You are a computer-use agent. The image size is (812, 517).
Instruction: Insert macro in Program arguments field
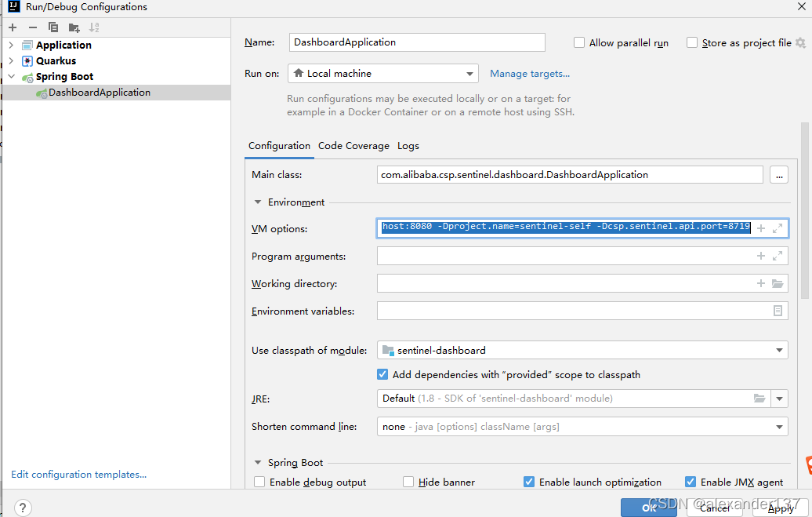[761, 256]
